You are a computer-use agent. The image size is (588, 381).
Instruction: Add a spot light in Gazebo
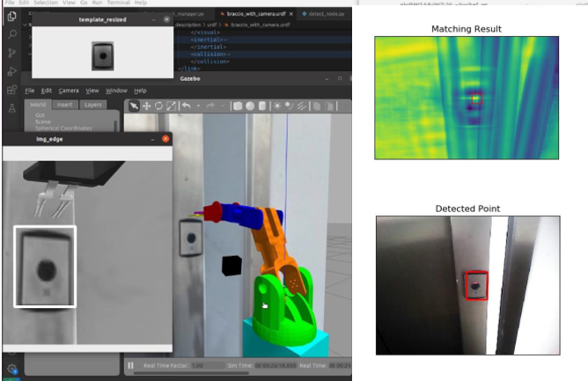tap(289, 106)
